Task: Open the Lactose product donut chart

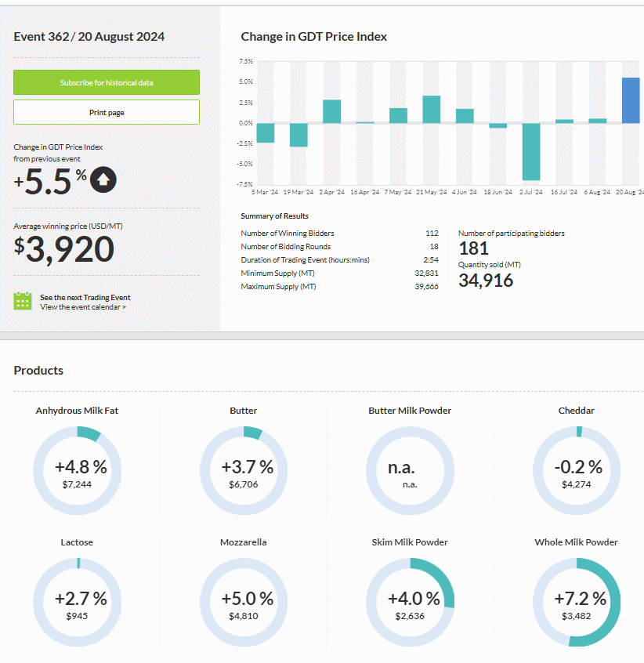Action: pos(77,602)
